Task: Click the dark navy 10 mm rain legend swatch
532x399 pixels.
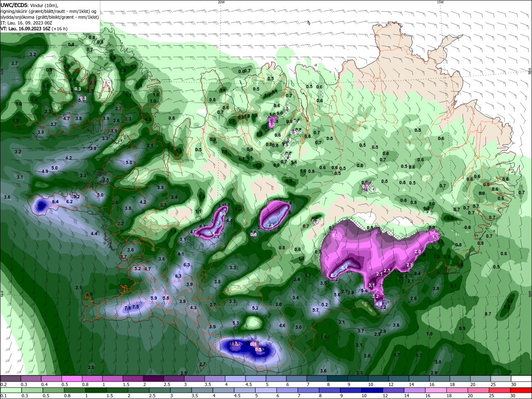Action: pos(372,390)
